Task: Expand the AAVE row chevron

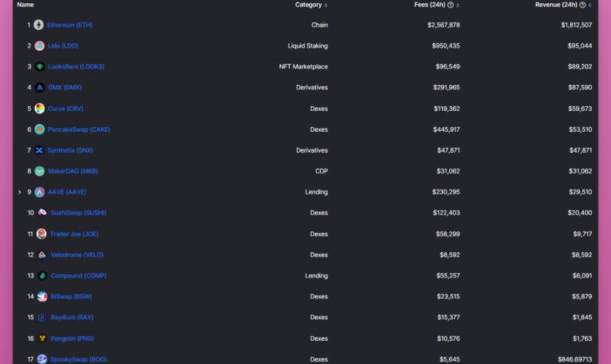Action: [x=20, y=192]
